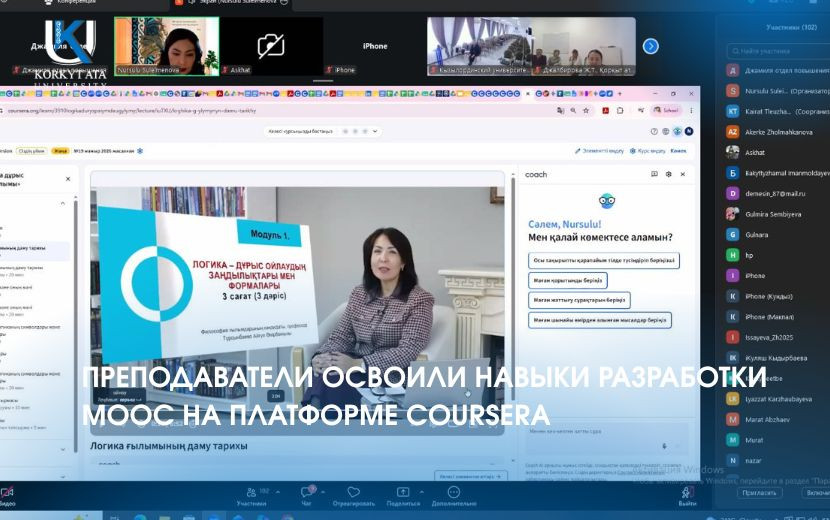The image size is (830, 520).
Task: Open new tab in shared browser
Action: (619, 94)
